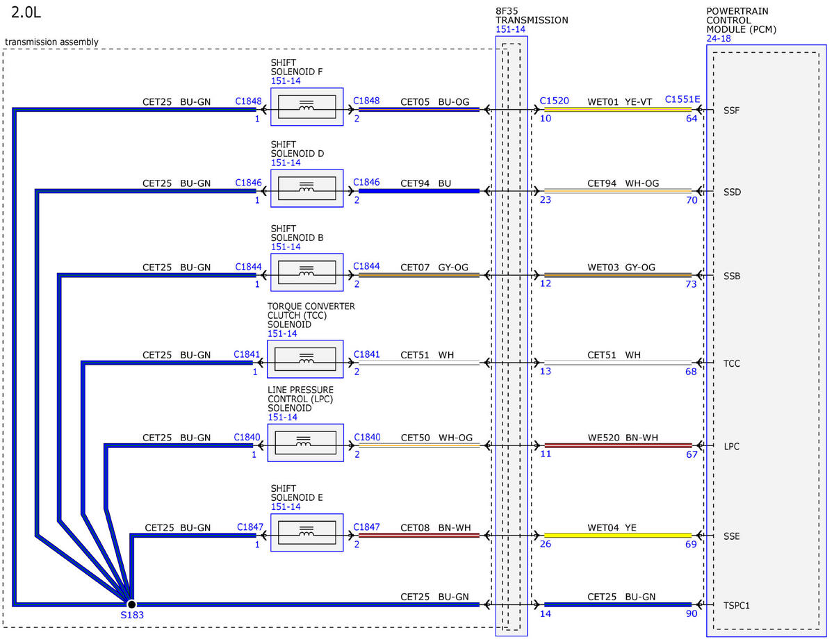The width and height of the screenshot is (834, 644).
Task: Open the 151-14 link under 8F35 Transmission
Action: [510, 30]
